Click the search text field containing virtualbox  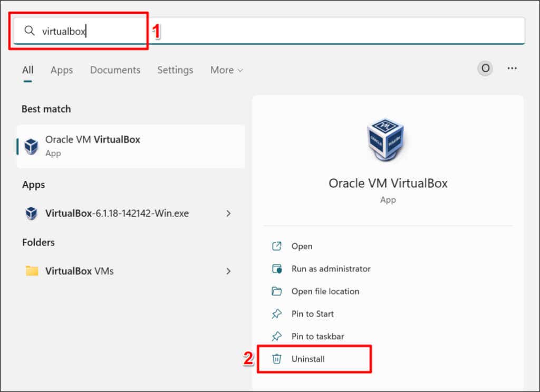point(264,31)
